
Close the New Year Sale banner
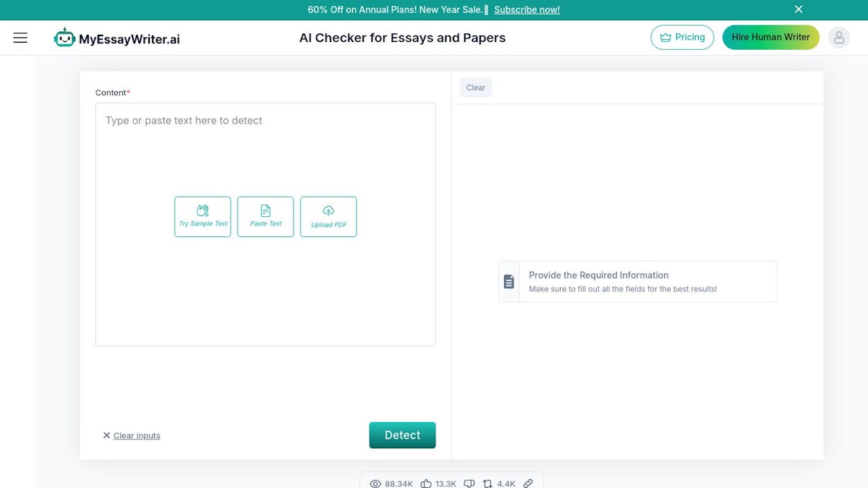pyautogui.click(x=799, y=9)
